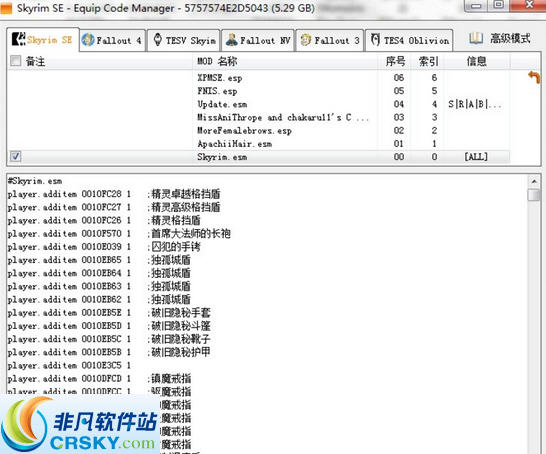Switch to the Skyrim SE tab
The width and height of the screenshot is (546, 454).
coord(43,40)
